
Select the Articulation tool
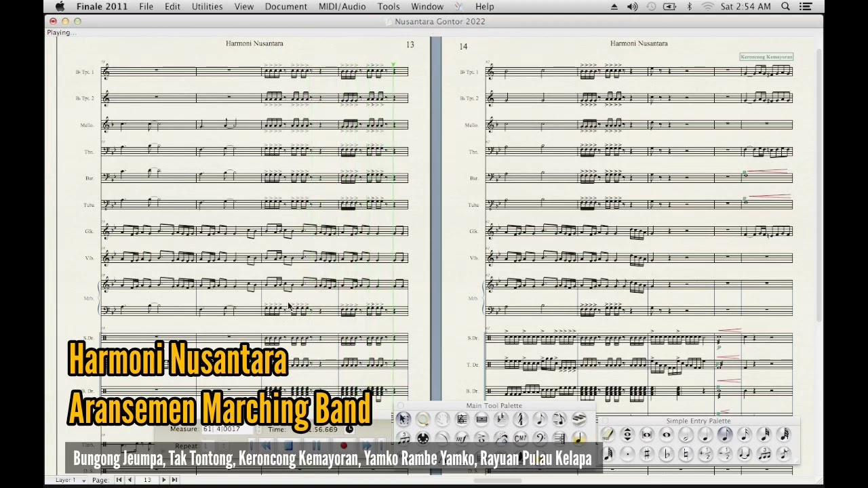pos(481,439)
